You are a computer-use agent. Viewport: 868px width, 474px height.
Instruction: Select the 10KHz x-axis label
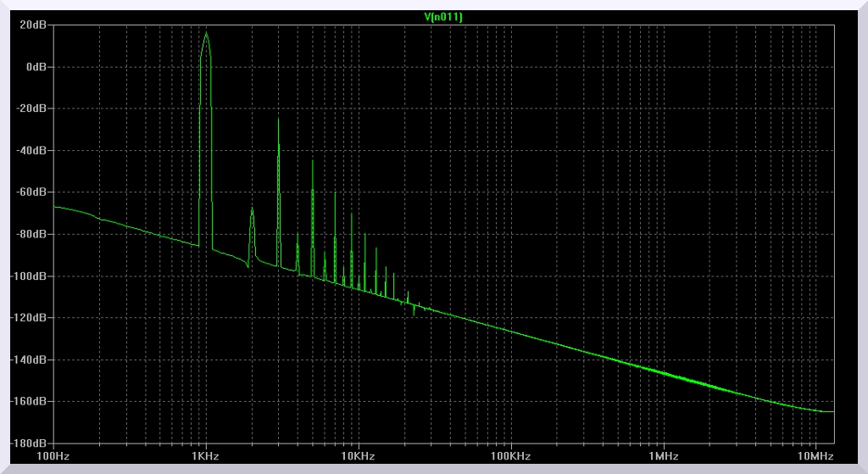pyautogui.click(x=359, y=456)
